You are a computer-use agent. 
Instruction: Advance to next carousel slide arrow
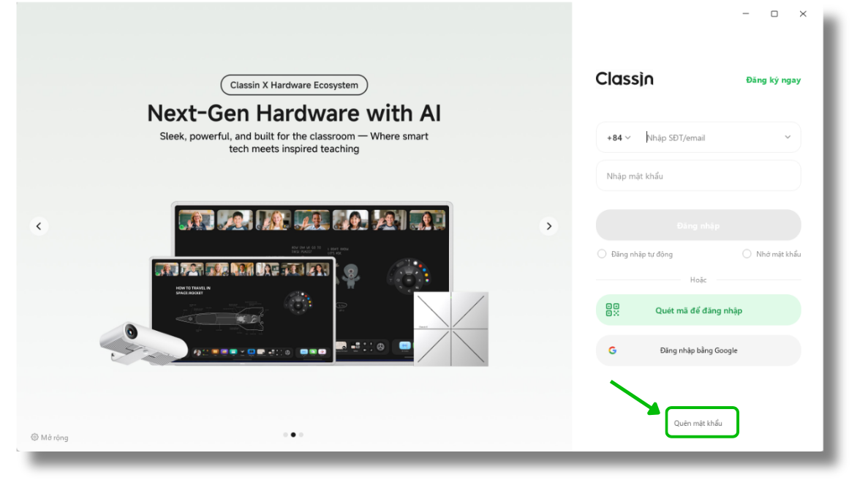pyautogui.click(x=548, y=226)
